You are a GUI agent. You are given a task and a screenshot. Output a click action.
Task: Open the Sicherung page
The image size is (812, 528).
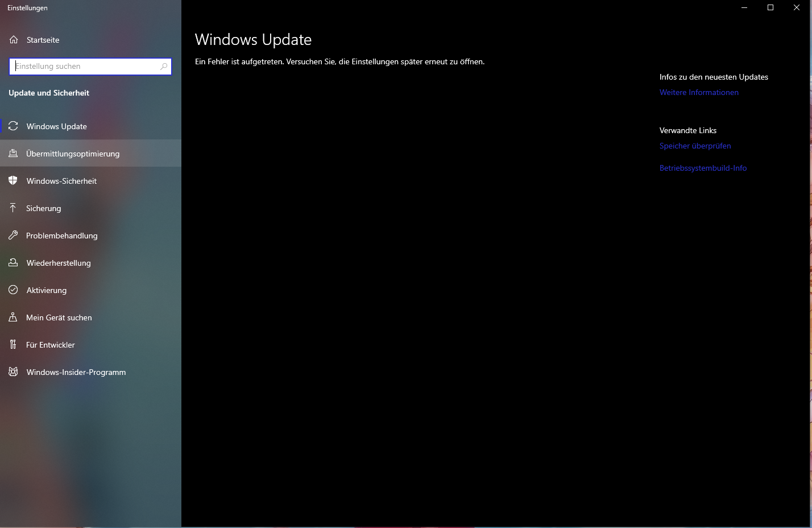click(90, 208)
